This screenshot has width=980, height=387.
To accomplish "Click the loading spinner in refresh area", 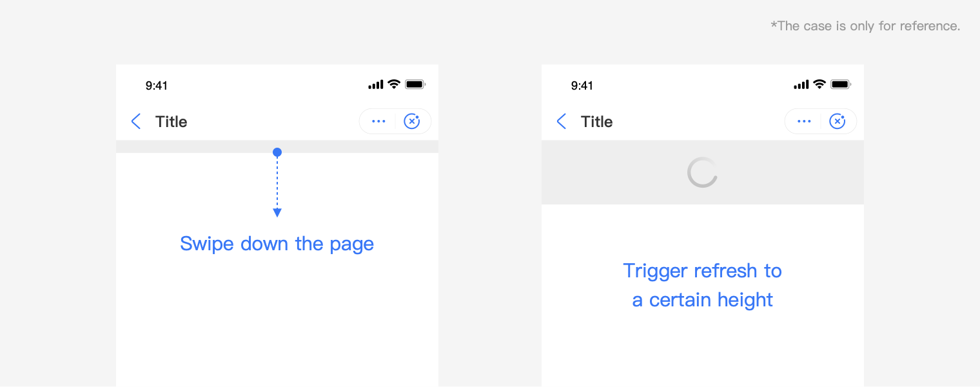I will click(702, 172).
